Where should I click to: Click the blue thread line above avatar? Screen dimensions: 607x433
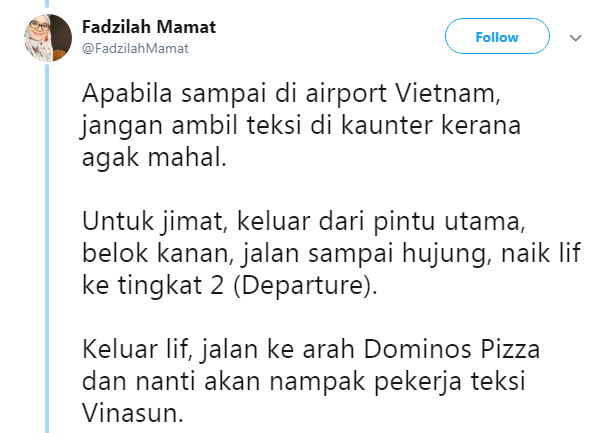(47, 4)
